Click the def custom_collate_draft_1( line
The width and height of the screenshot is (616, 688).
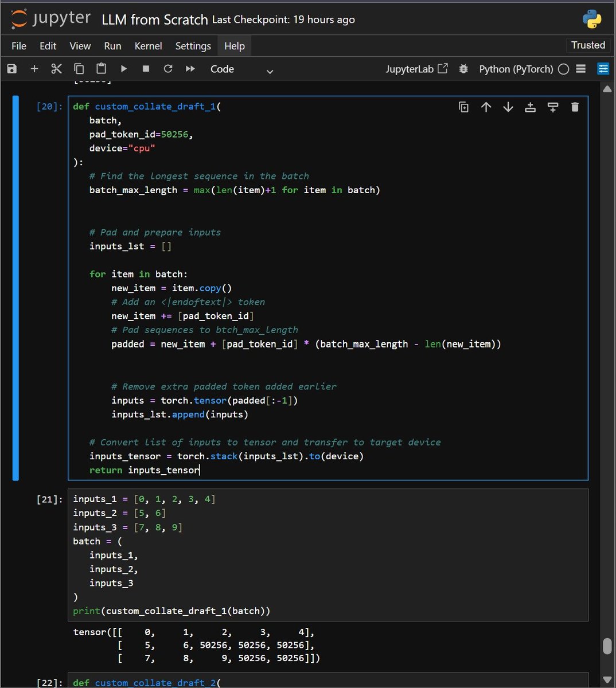[147, 107]
